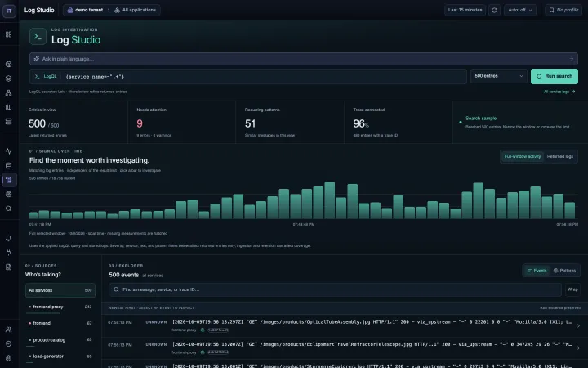Open the dashboard grid icon in sidebar
The width and height of the screenshot is (588, 368).
pos(9,34)
